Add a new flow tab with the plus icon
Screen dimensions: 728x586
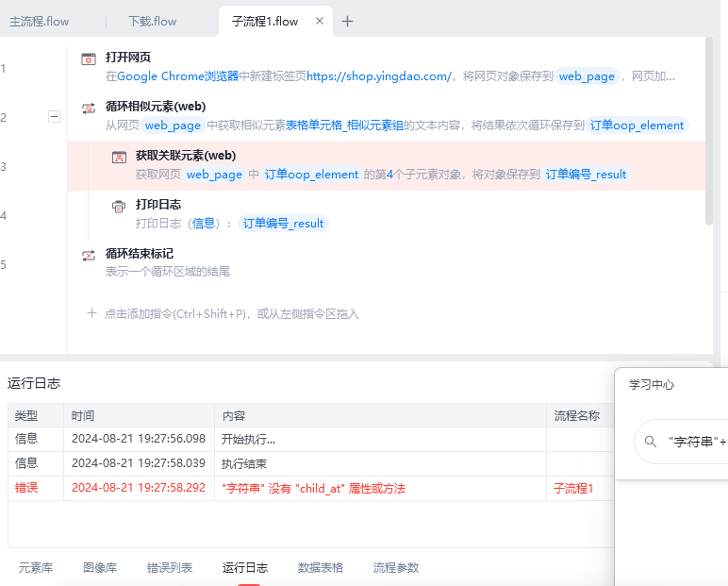coord(347,22)
